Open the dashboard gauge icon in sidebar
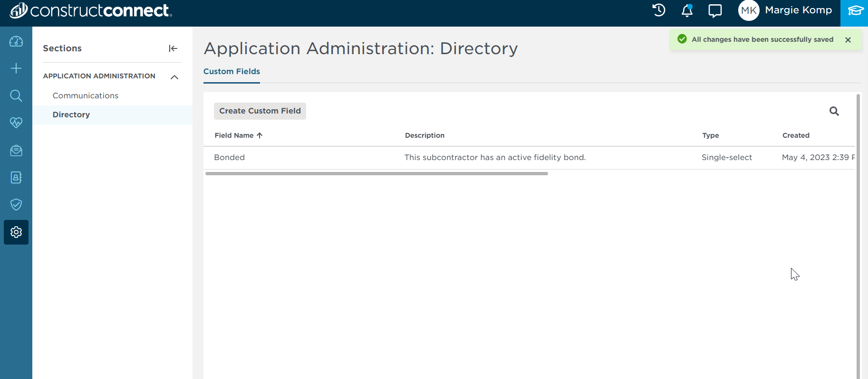The height and width of the screenshot is (379, 868). (16, 41)
